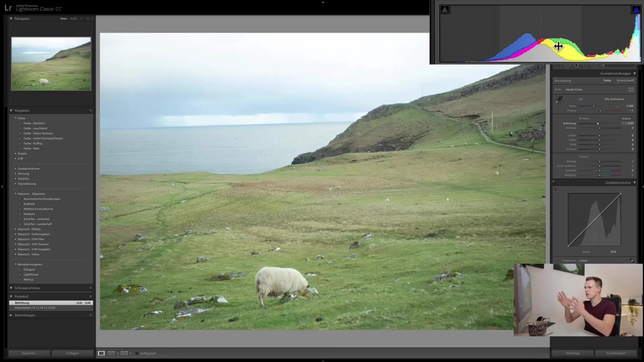Click the Dynamik slider handle
The width and height of the screenshot is (644, 362).
600,171
